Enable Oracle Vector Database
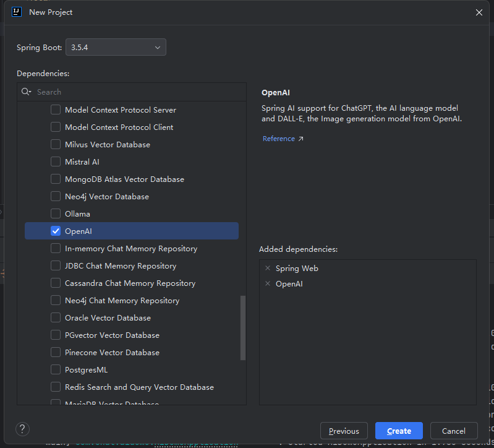This screenshot has height=448, width=494. coord(56,318)
